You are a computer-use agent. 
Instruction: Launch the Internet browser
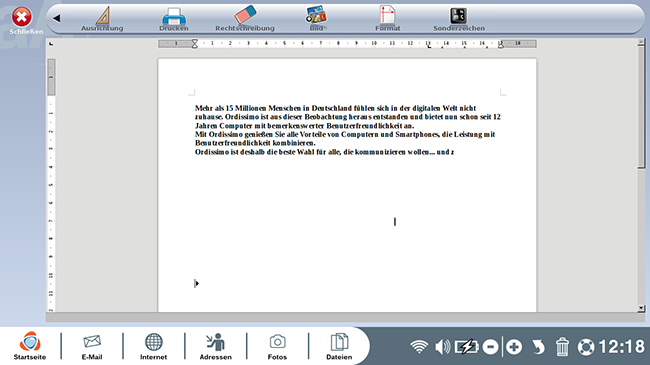point(153,347)
